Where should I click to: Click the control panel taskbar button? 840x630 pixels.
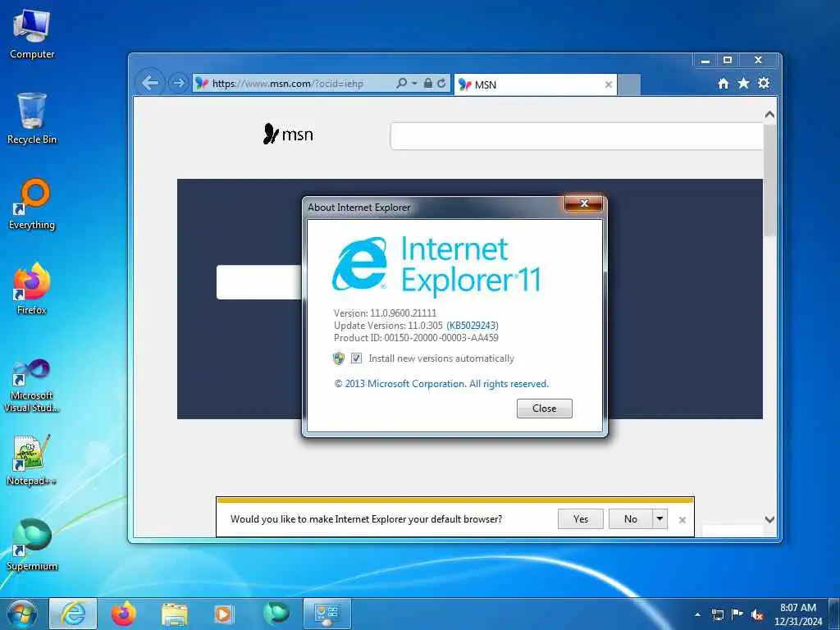pyautogui.click(x=326, y=614)
